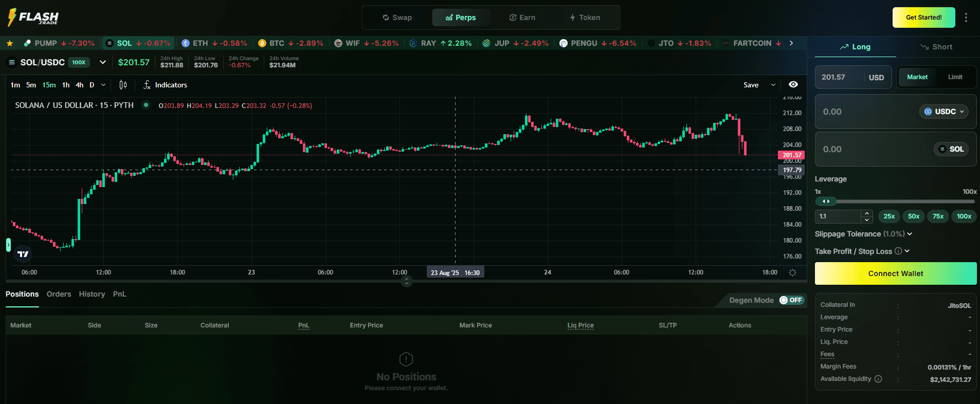Viewport: 980px width, 404px height.
Task: Set leverage to 25x
Action: point(889,216)
